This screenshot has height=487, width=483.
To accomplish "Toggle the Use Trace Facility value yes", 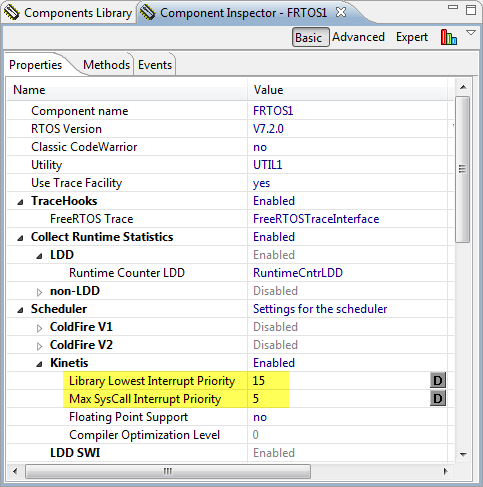I will point(261,183).
